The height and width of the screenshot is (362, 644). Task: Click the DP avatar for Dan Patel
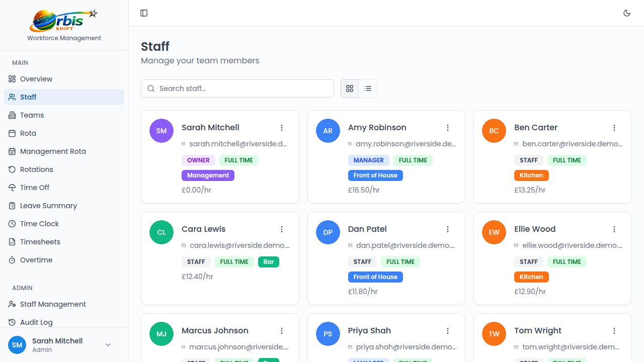click(328, 232)
